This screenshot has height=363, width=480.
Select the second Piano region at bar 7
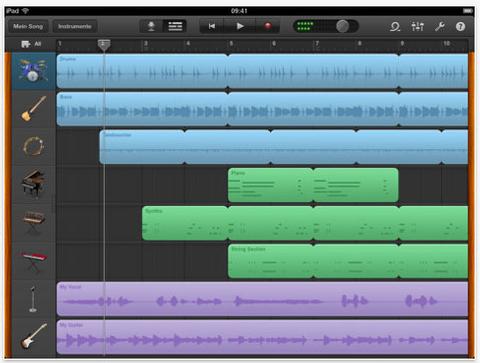point(356,185)
